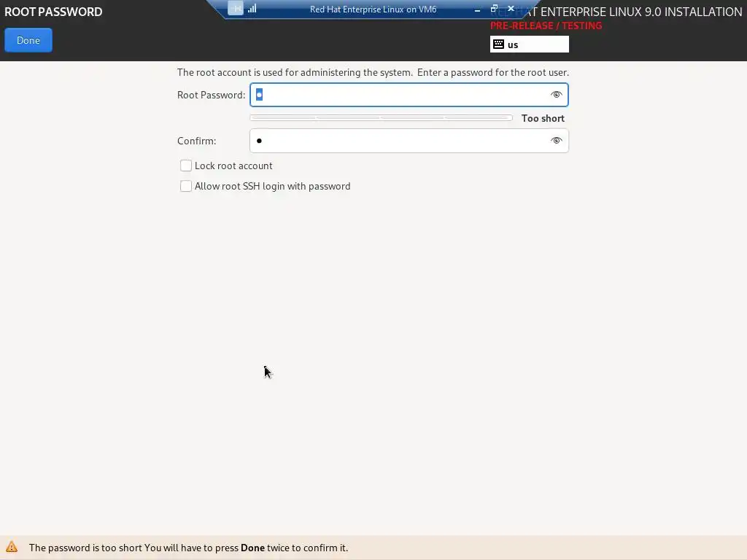
Task: Minimize the VM6 connection window
Action: pos(477,9)
